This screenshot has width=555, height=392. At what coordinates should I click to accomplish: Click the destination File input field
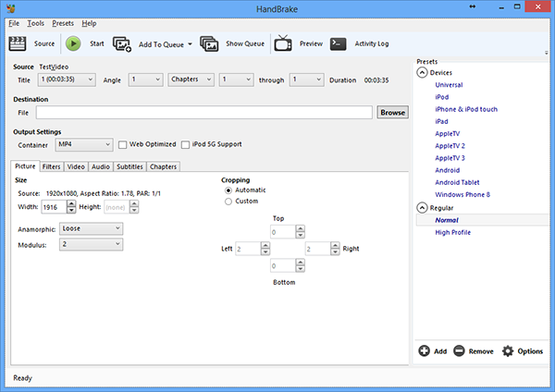[203, 112]
